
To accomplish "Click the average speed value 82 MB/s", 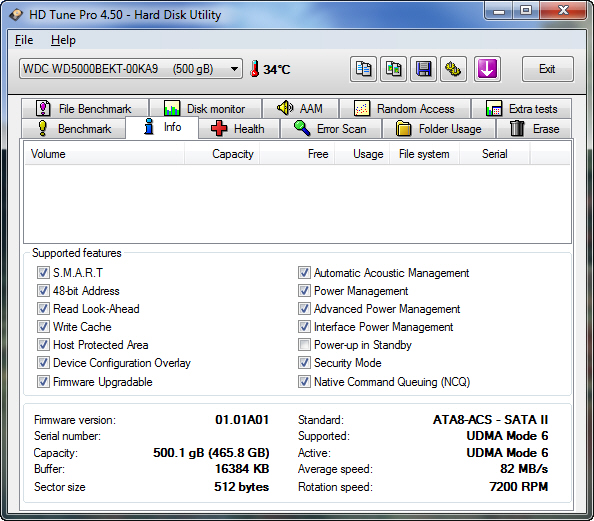I will (524, 469).
